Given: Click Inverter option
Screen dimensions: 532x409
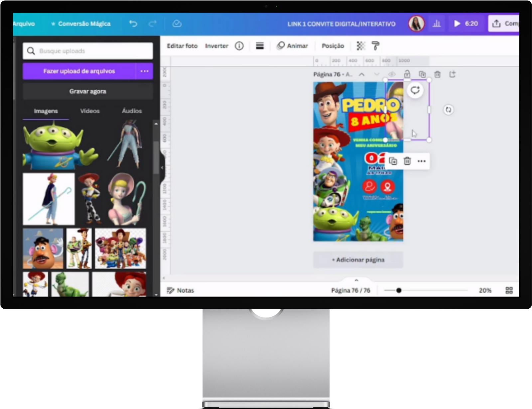Looking at the screenshot, I should [x=217, y=46].
